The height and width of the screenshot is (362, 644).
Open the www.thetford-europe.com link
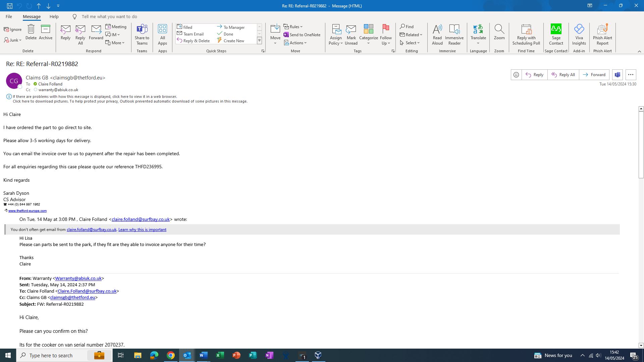click(28, 211)
